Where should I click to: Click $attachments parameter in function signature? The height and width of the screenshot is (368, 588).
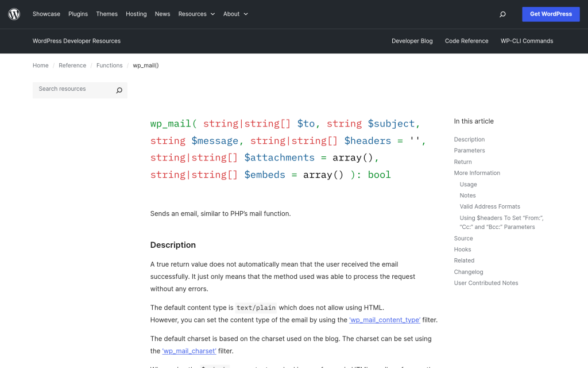pos(280,158)
